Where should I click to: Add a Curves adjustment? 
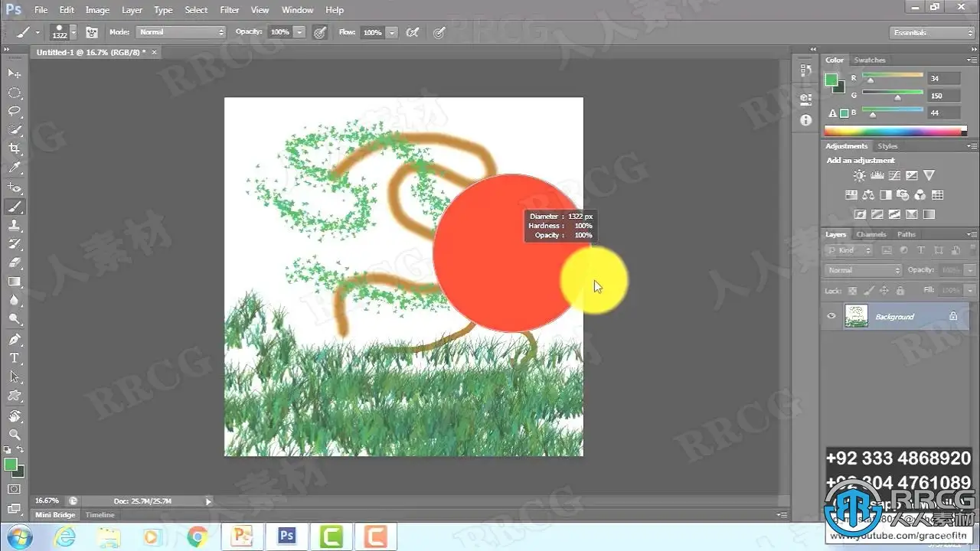click(894, 176)
